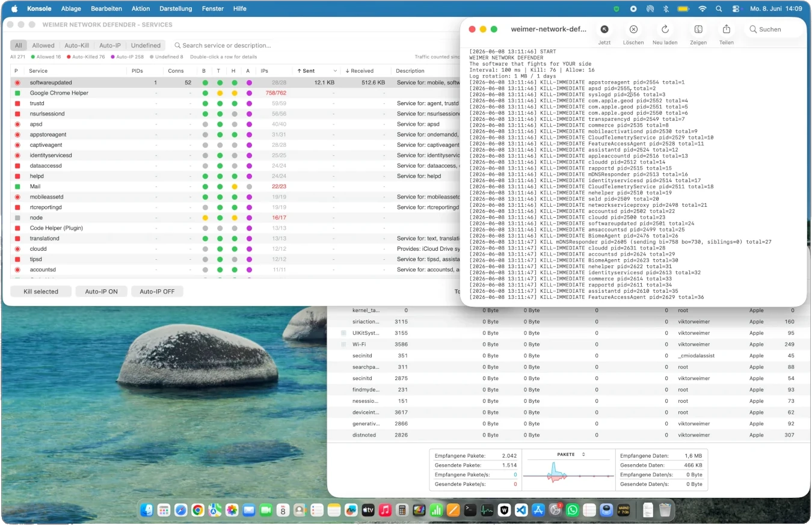Switch to the Auto-Kill filter tab
The width and height of the screenshot is (812, 525).
[76, 46]
